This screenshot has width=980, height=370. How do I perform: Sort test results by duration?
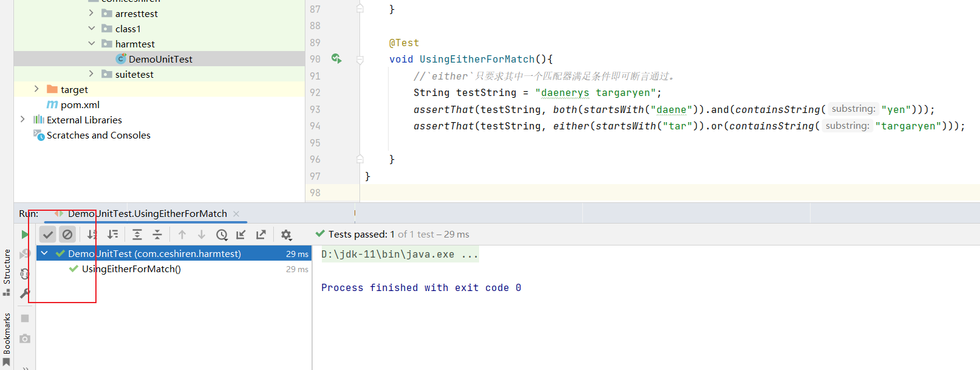point(113,235)
